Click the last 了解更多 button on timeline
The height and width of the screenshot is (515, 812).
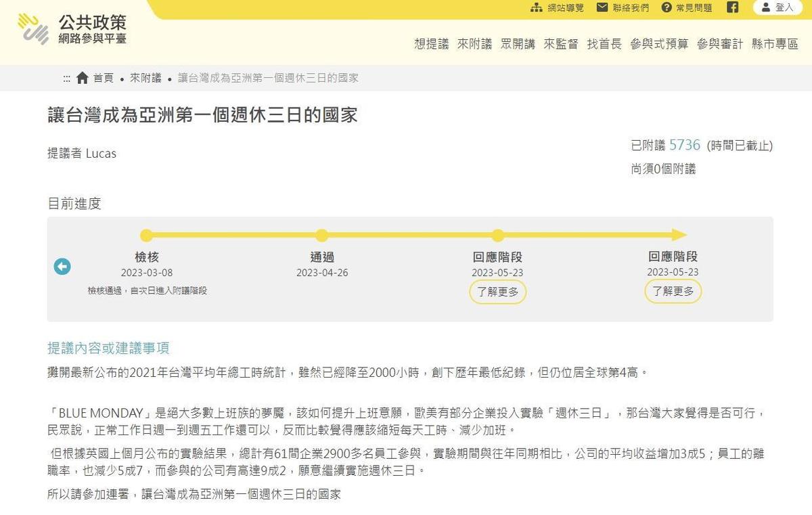click(x=673, y=292)
